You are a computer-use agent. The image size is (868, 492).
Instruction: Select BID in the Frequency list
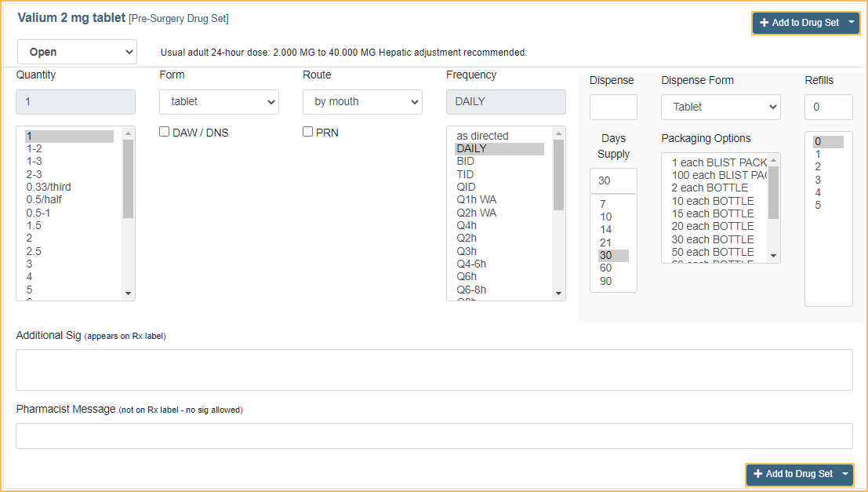click(x=466, y=162)
